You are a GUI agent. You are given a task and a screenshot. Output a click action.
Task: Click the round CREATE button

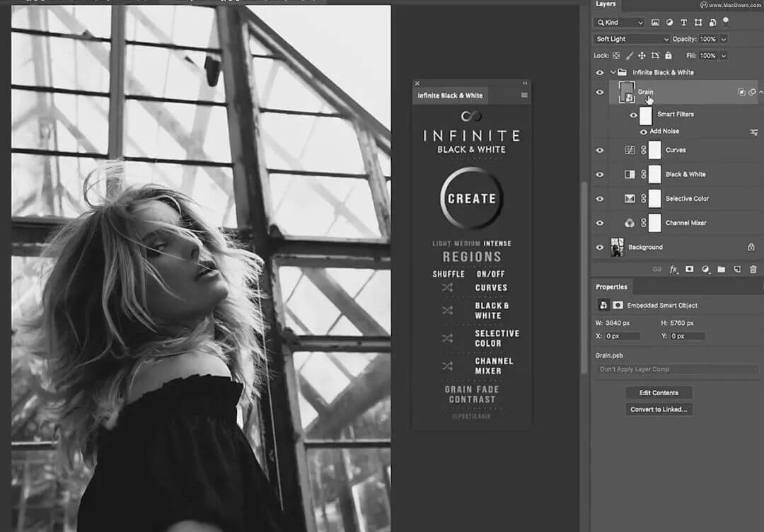[472, 199]
